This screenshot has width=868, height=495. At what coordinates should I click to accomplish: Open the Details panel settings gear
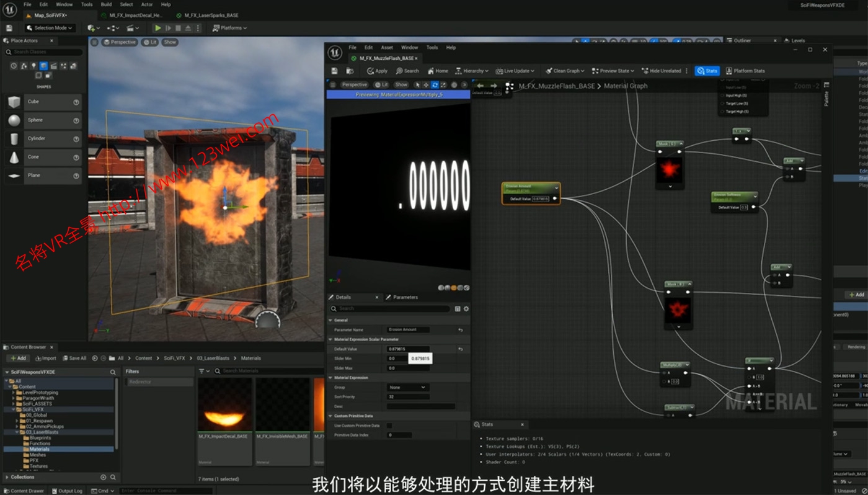pyautogui.click(x=466, y=308)
